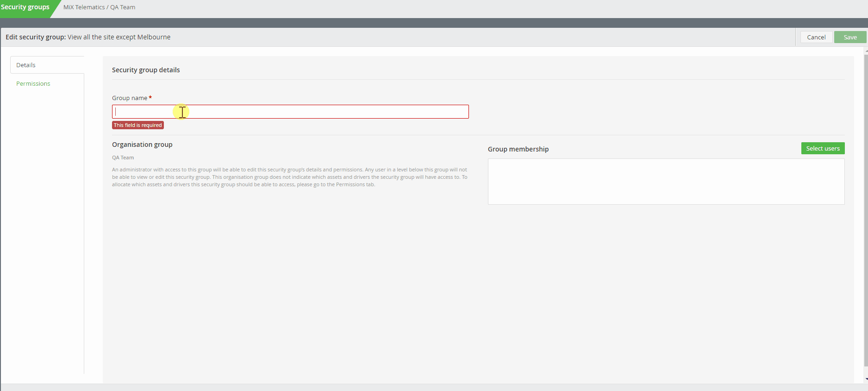
Task: Click the Group membership heading
Action: pyautogui.click(x=518, y=149)
